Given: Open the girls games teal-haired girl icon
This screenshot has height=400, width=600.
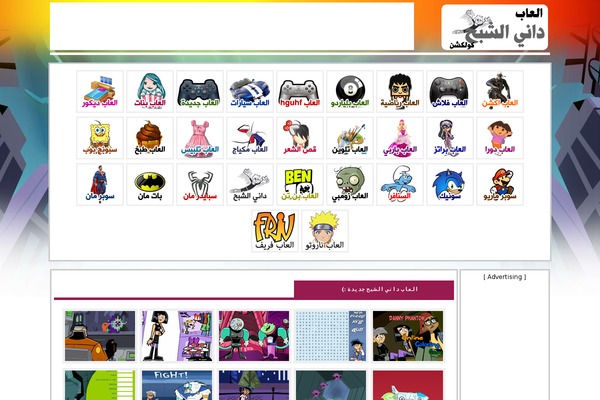Looking at the screenshot, I should 150,91.
